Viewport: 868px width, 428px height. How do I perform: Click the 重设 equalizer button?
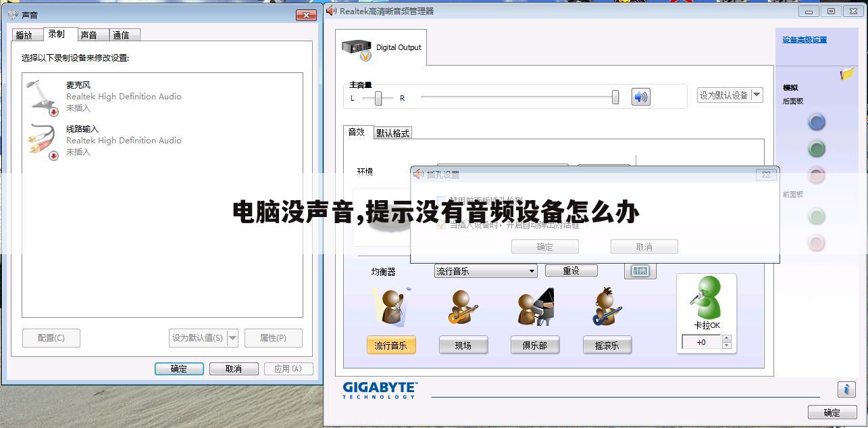click(571, 270)
